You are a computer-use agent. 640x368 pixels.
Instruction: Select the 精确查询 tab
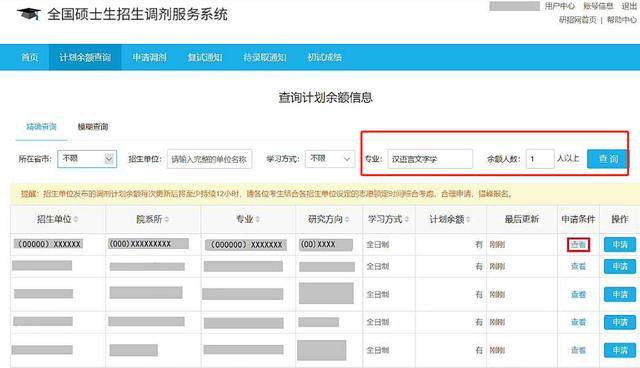(x=41, y=127)
